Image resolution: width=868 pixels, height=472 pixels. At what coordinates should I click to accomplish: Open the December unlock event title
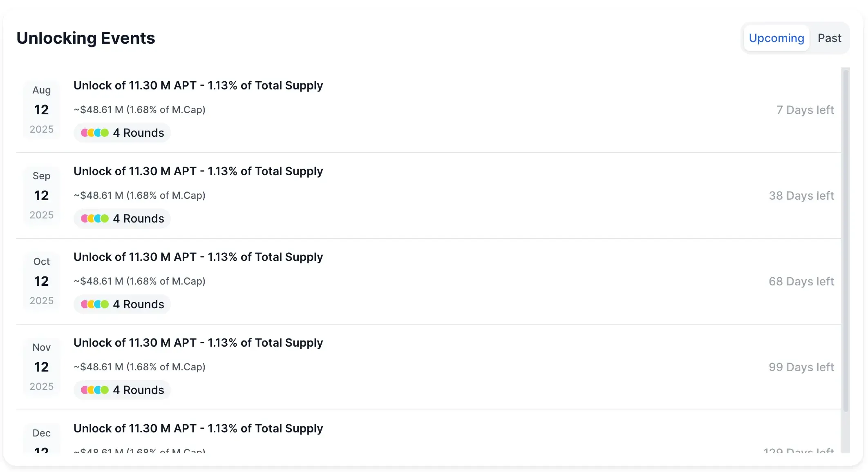coord(198,428)
